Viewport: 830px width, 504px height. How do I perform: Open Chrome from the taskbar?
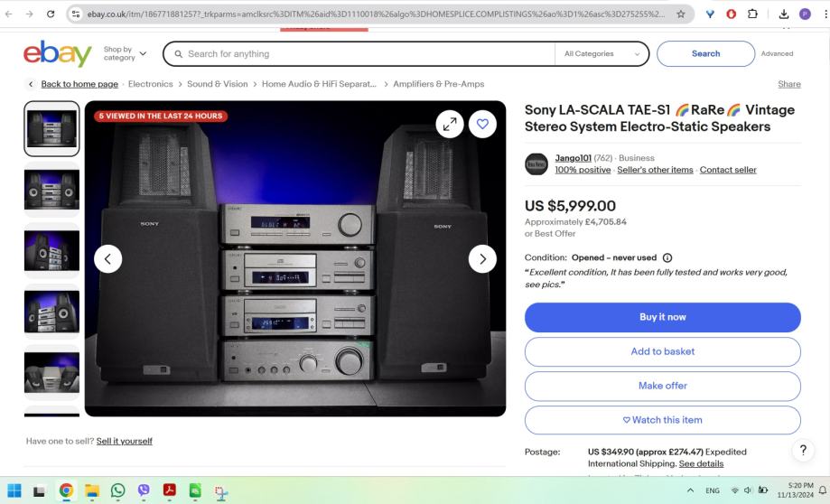coord(66,490)
